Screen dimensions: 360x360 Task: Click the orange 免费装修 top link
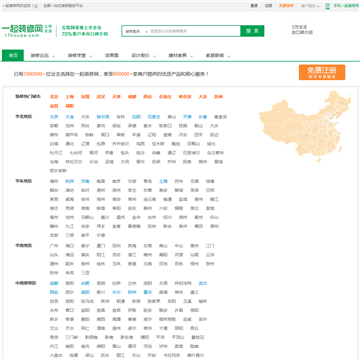[x=286, y=6]
